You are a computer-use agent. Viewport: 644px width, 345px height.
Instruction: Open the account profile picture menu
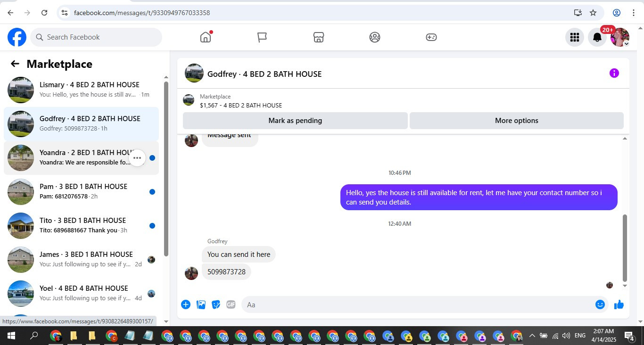619,37
